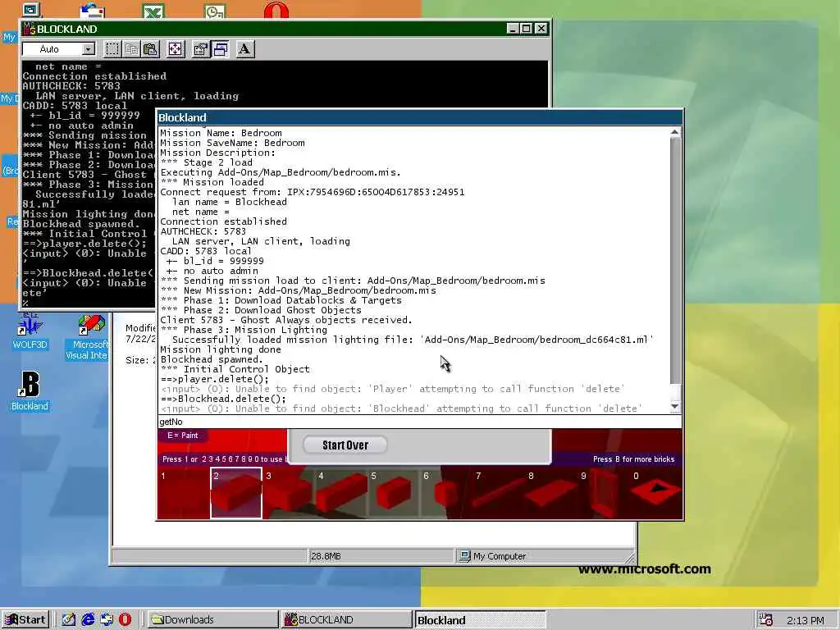Launch Opera from quick launch bar
The image size is (840, 630).
pyautogui.click(x=125, y=620)
